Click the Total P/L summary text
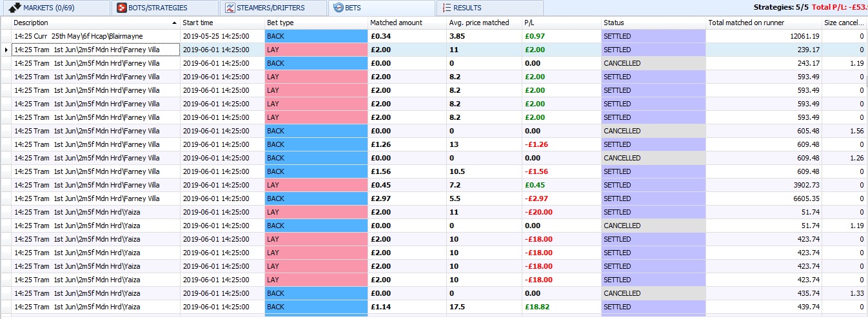Image resolution: width=868 pixels, height=319 pixels. point(840,8)
